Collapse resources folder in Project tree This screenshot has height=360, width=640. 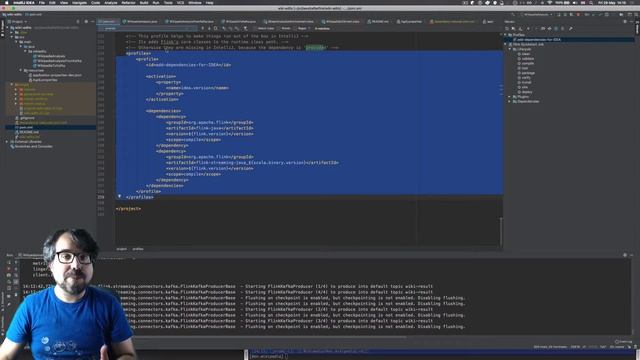coord(21,70)
